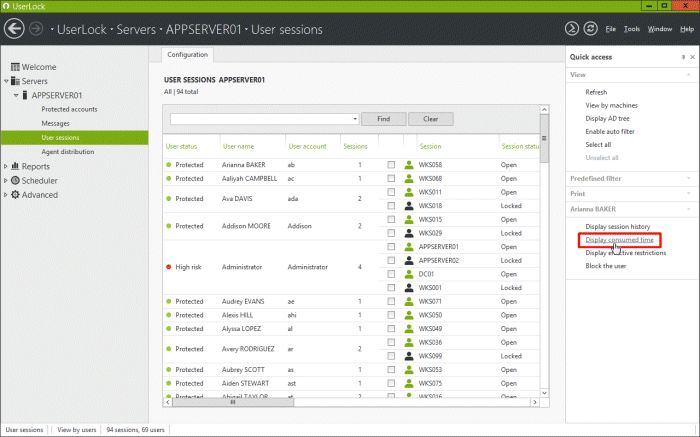The width and height of the screenshot is (700, 437).
Task: Expand the Predefined filter section
Action: 689,179
